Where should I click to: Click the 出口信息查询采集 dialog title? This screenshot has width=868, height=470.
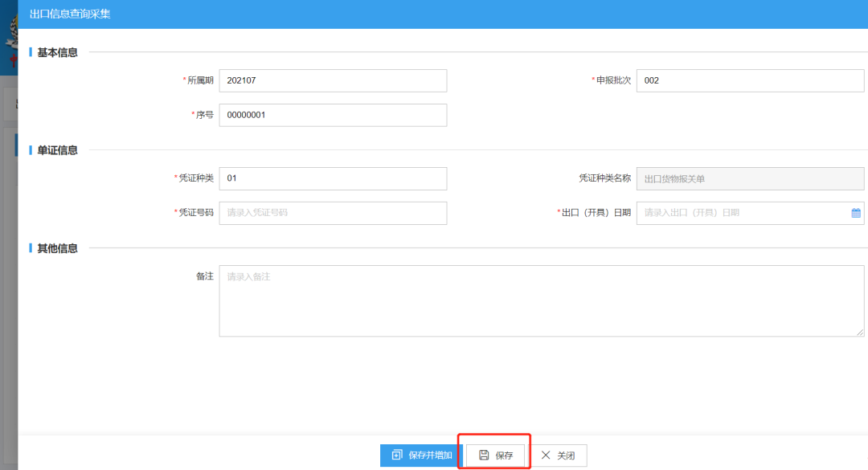click(x=70, y=14)
